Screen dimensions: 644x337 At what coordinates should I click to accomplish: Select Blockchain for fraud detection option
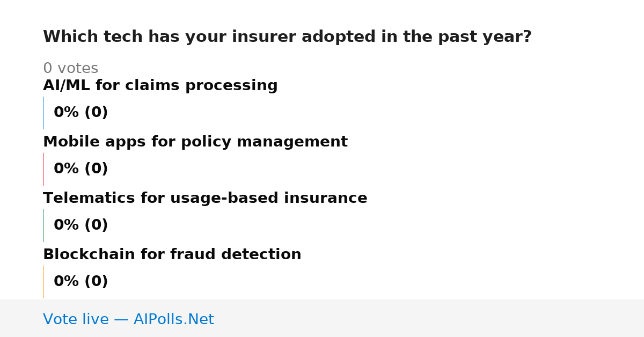point(172,255)
